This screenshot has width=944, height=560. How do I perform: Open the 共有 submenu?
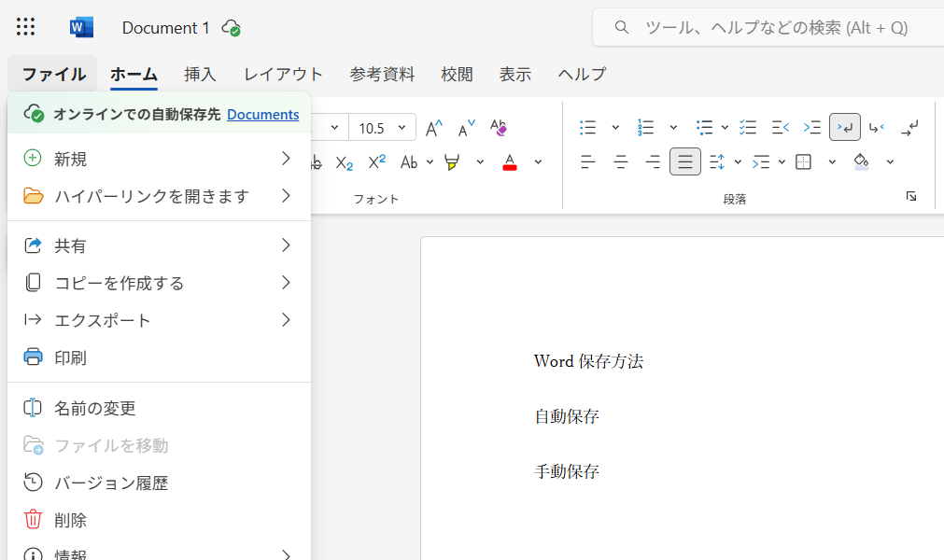click(x=159, y=245)
